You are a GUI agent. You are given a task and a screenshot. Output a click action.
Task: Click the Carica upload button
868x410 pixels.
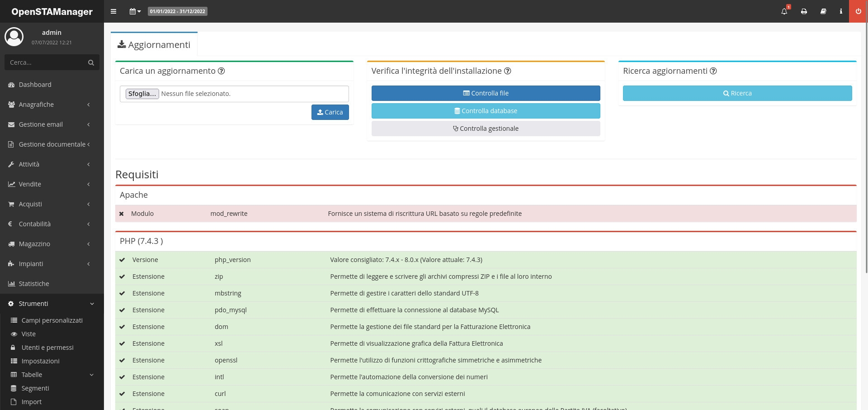(x=330, y=112)
